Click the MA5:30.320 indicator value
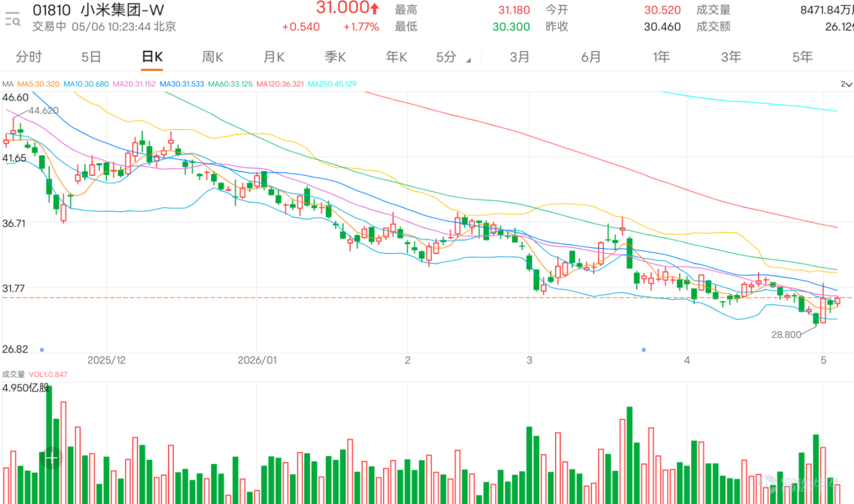The height and width of the screenshot is (504, 854). [x=38, y=84]
